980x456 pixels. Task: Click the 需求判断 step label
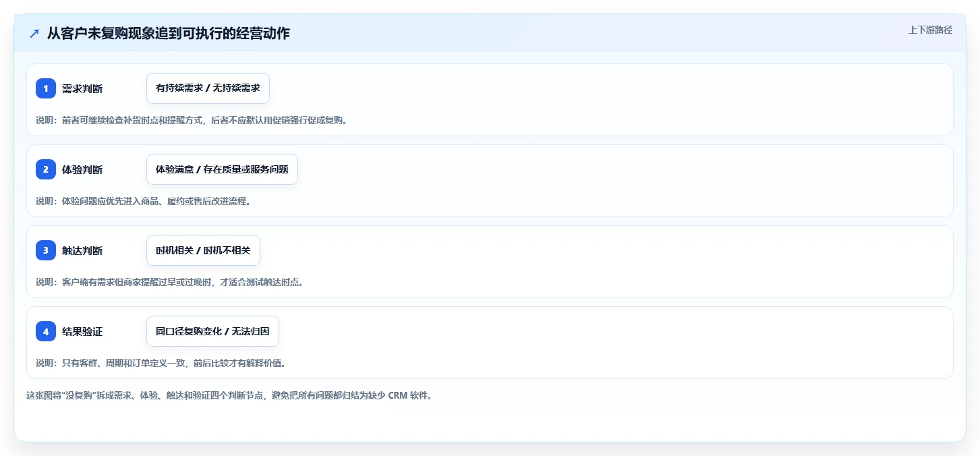click(x=82, y=88)
